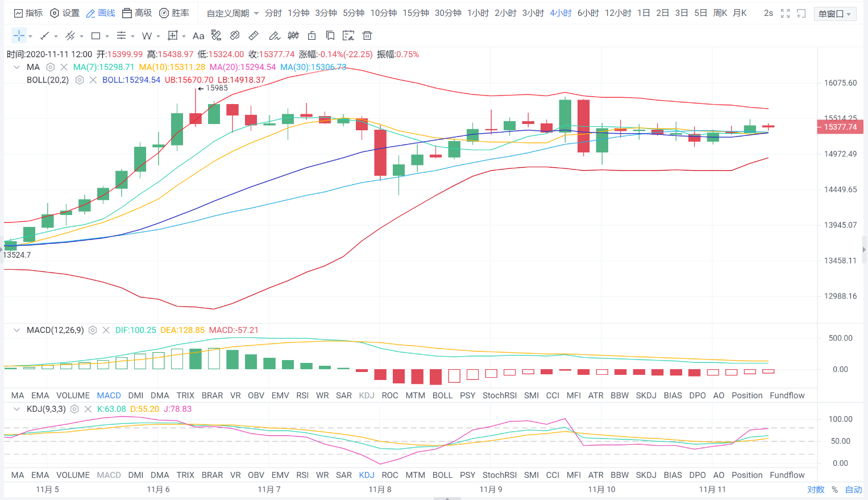Select RSI in the MACD panel indicator tabs

point(302,395)
